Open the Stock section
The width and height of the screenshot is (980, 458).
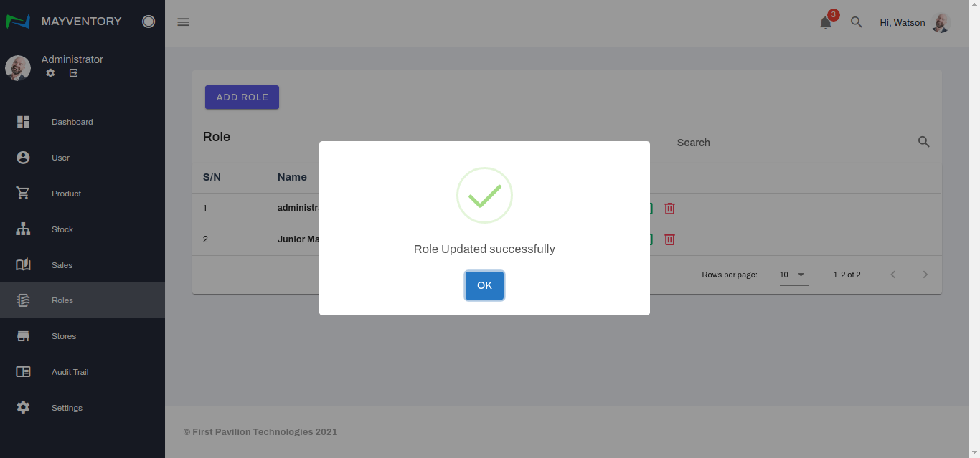coord(62,229)
